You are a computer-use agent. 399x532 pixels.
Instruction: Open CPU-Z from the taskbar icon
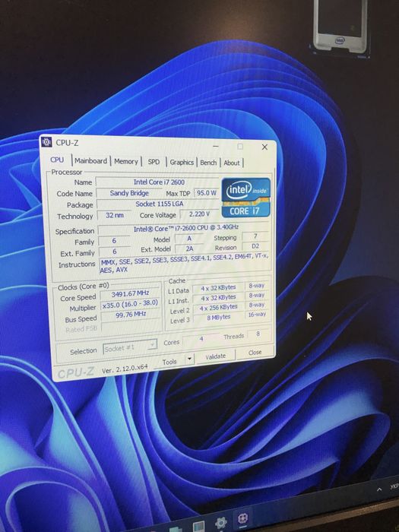[242, 519]
